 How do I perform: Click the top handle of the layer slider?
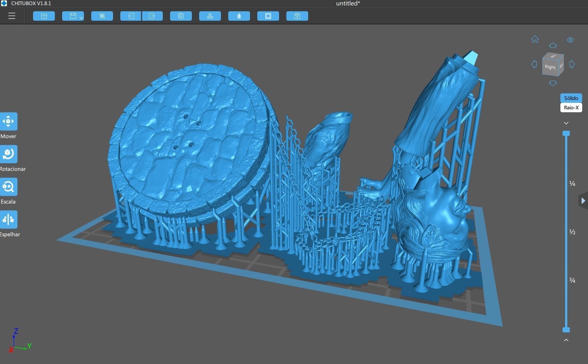pyautogui.click(x=566, y=134)
